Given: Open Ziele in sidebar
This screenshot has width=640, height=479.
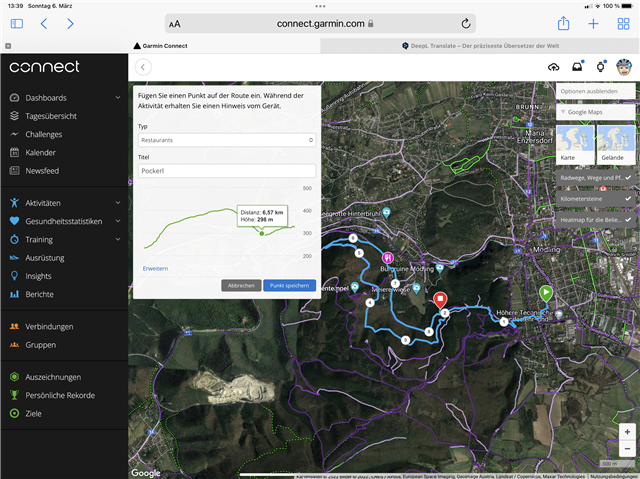Looking at the screenshot, I should click(x=33, y=413).
